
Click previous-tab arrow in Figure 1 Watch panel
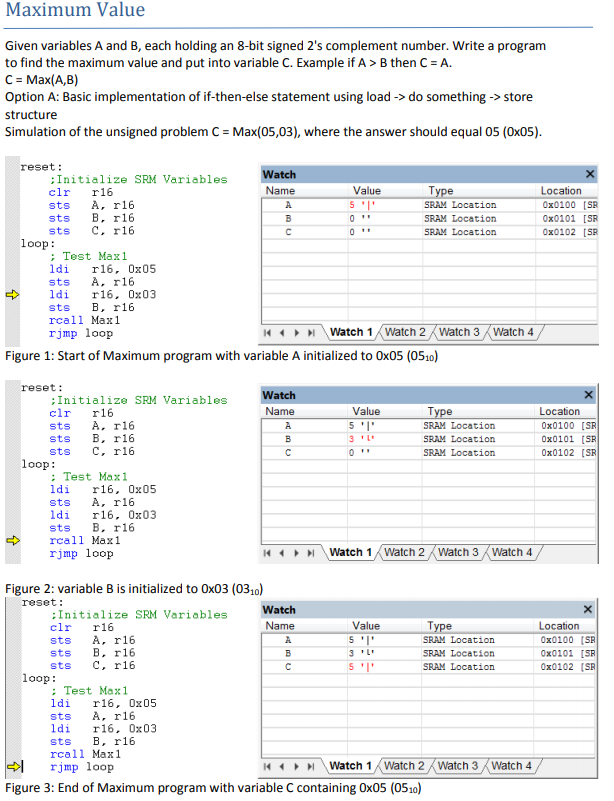tap(281, 333)
